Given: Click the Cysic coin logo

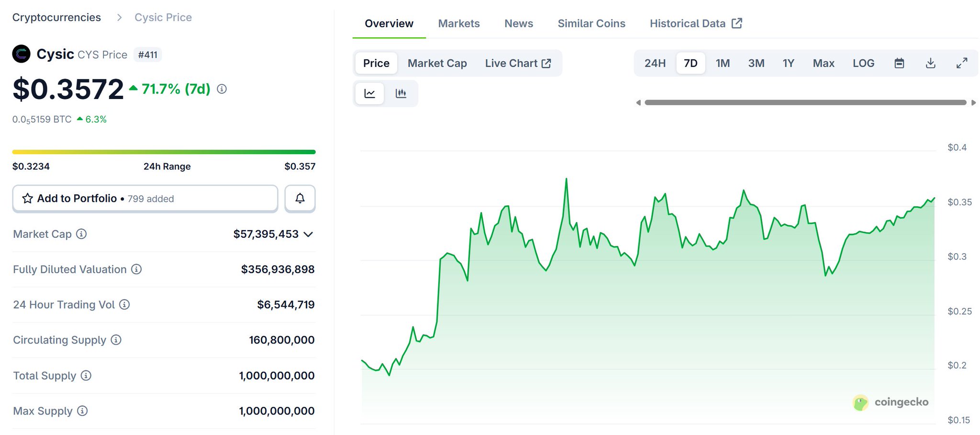Looking at the screenshot, I should coord(22,54).
